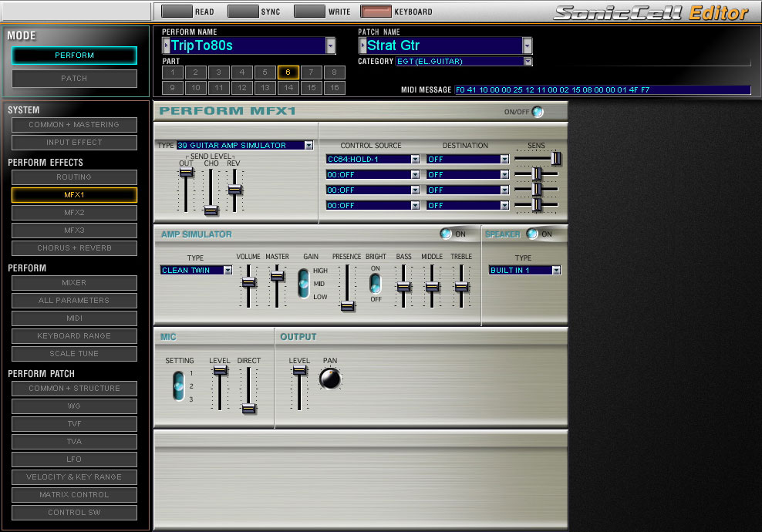The width and height of the screenshot is (762, 532).
Task: Toggle the AMP SIMULATOR ON switch
Action: tap(446, 234)
